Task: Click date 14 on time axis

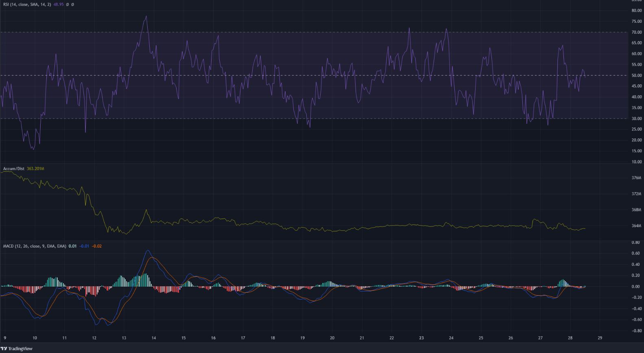Action: point(154,338)
